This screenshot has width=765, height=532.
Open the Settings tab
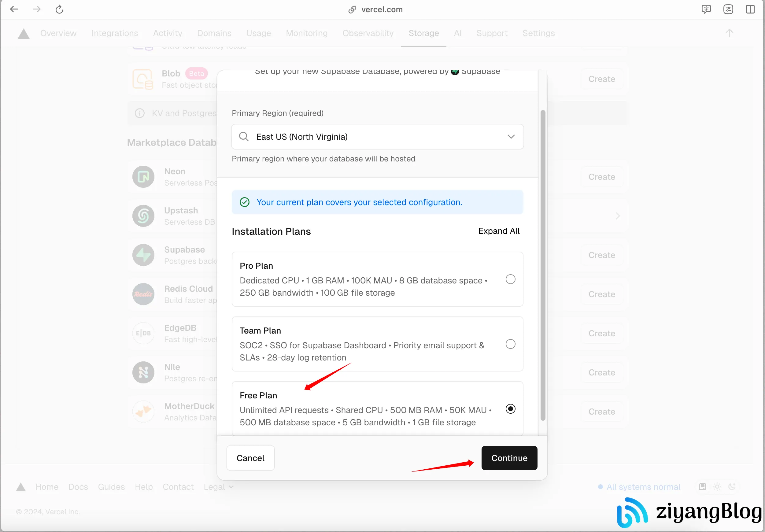(x=538, y=33)
